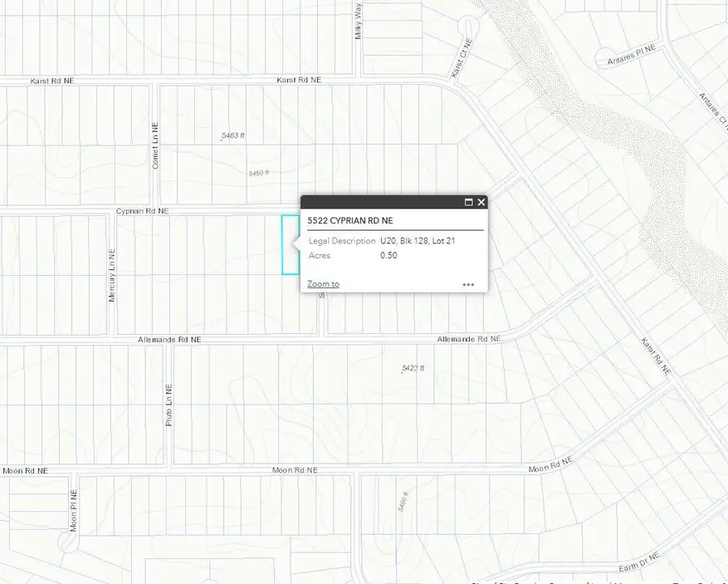Select the cyan highlighted parcel on map

(289, 244)
